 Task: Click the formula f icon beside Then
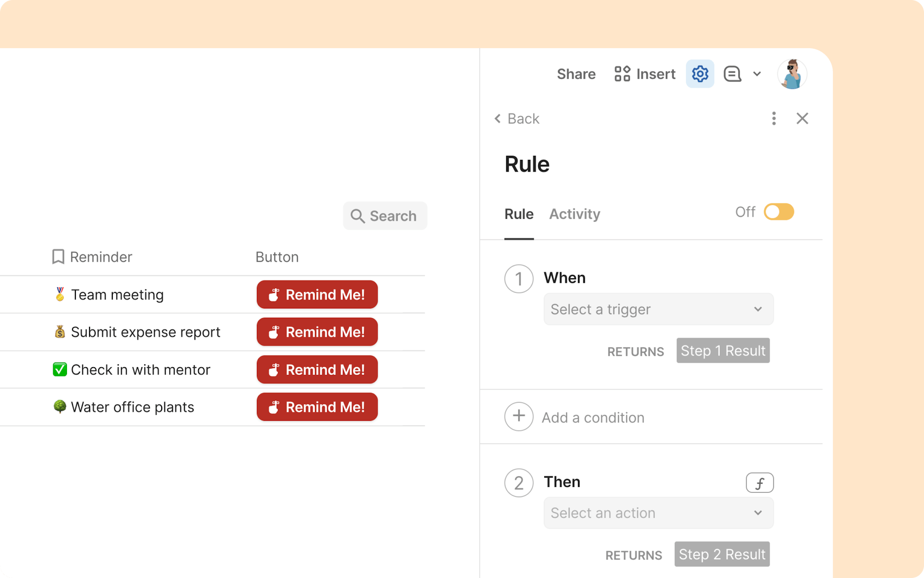[760, 483]
